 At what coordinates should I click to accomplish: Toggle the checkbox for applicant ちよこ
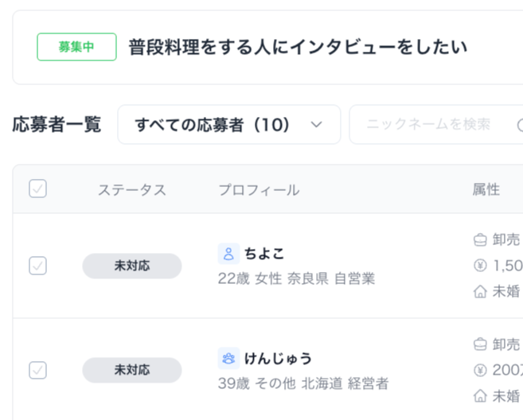pyautogui.click(x=37, y=266)
